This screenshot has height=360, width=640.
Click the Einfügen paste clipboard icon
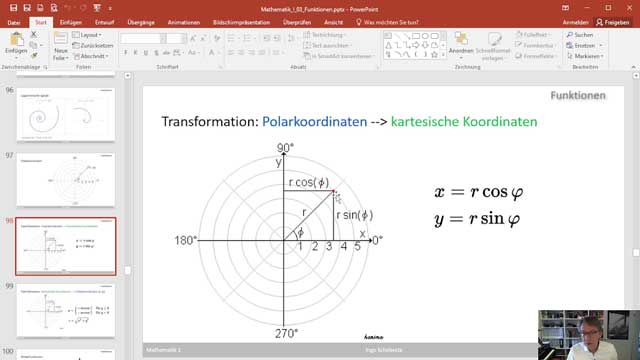[16, 39]
